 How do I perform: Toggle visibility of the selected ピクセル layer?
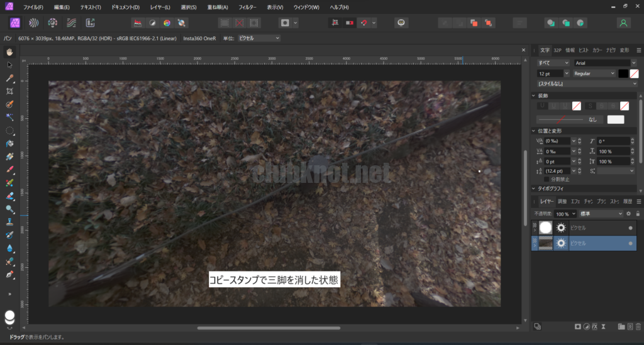[x=630, y=243]
